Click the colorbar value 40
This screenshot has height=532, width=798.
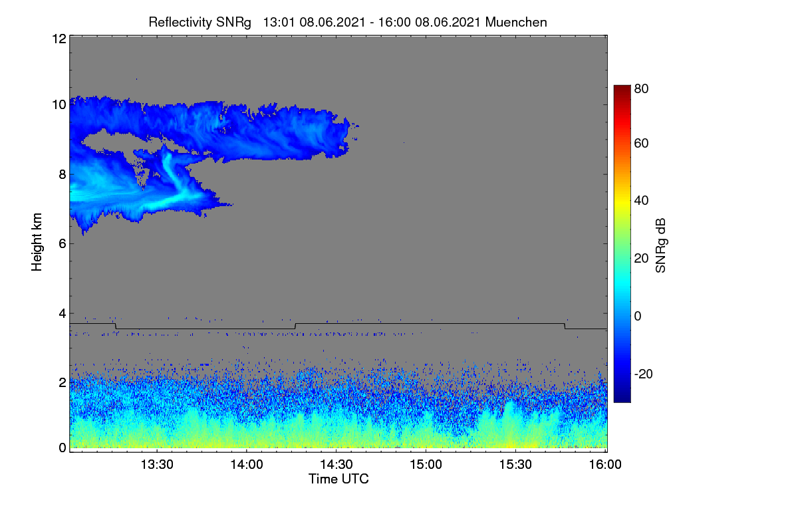pyautogui.click(x=642, y=200)
